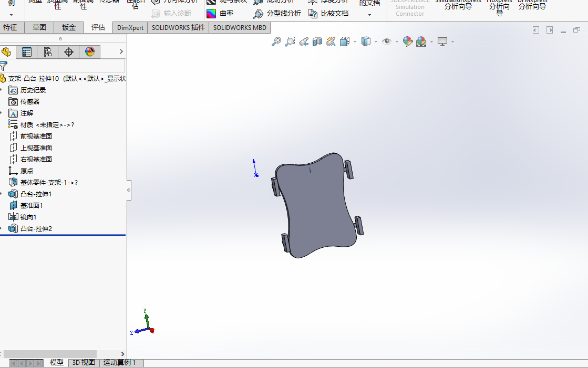Click the 比较文档 button
This screenshot has width=588, height=368.
point(328,13)
